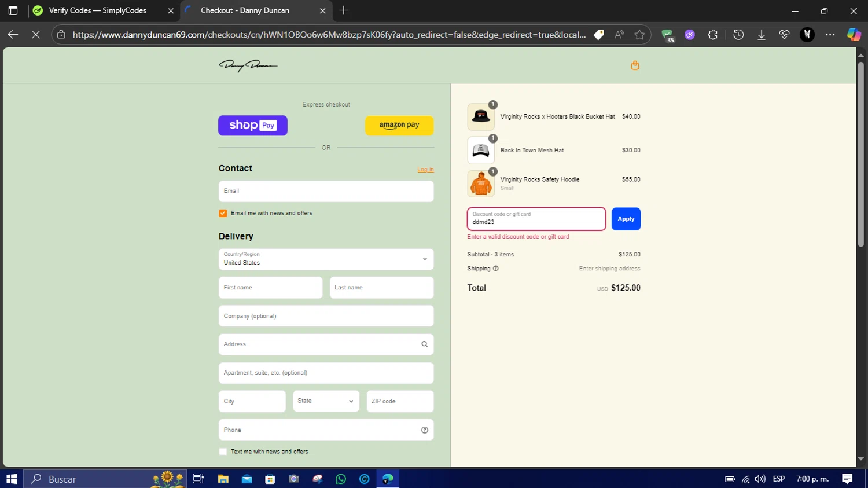Close the Verify Codes tab

pyautogui.click(x=171, y=10)
